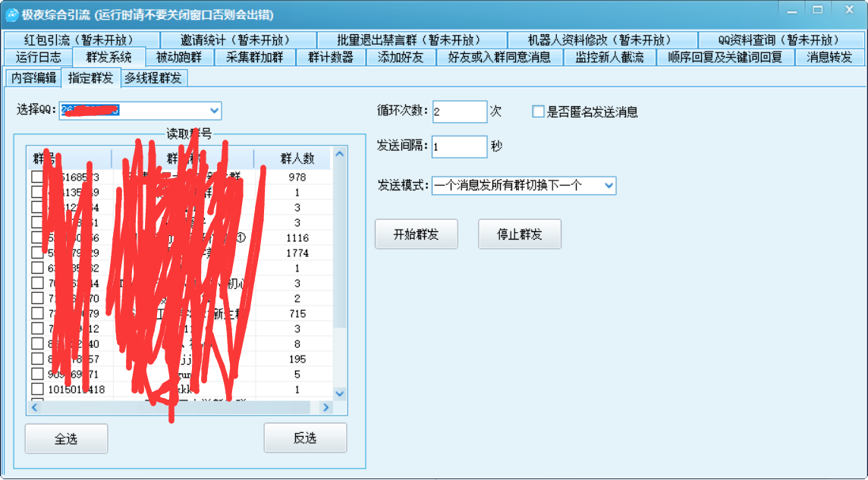Select the 群计数器 tab

pos(331,57)
